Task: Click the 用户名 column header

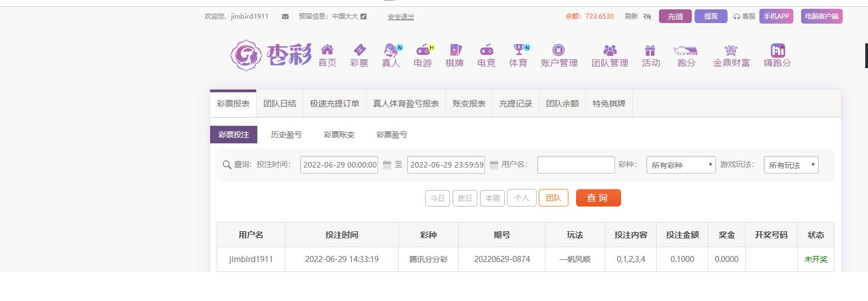Action: [x=251, y=235]
